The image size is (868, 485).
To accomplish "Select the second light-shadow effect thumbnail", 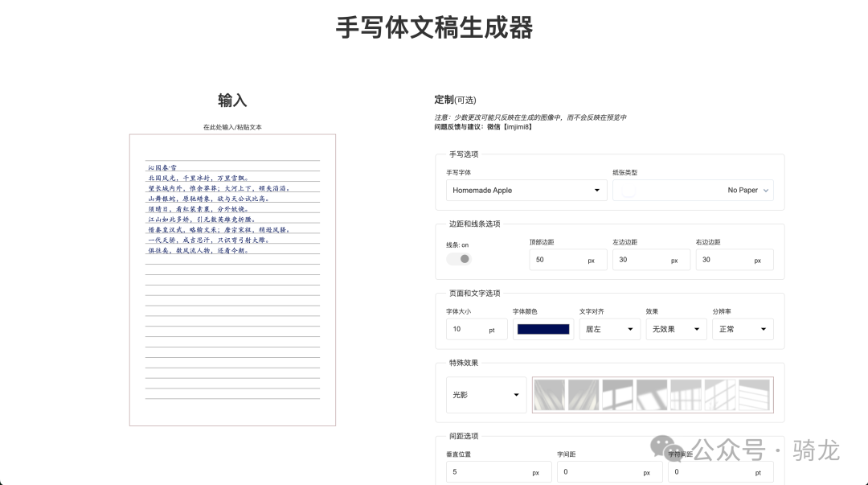I will click(x=583, y=395).
